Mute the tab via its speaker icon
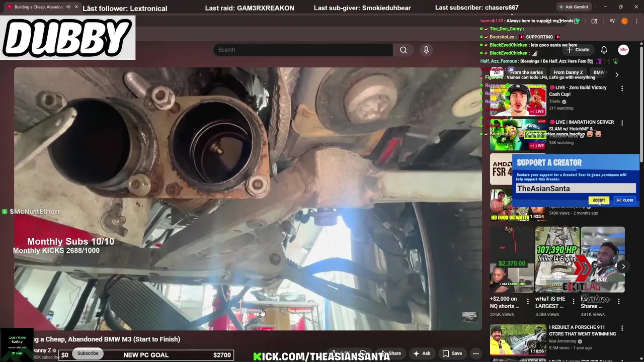This screenshot has width=644, height=362. click(68, 7)
